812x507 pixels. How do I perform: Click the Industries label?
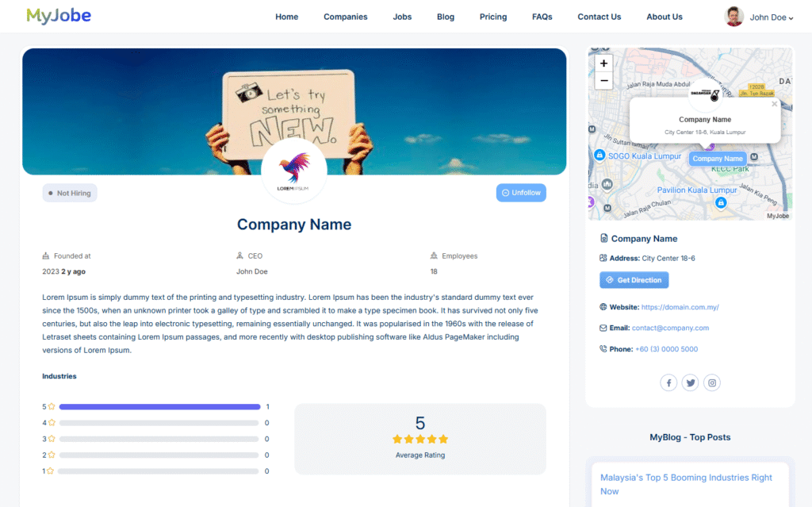pos(59,376)
